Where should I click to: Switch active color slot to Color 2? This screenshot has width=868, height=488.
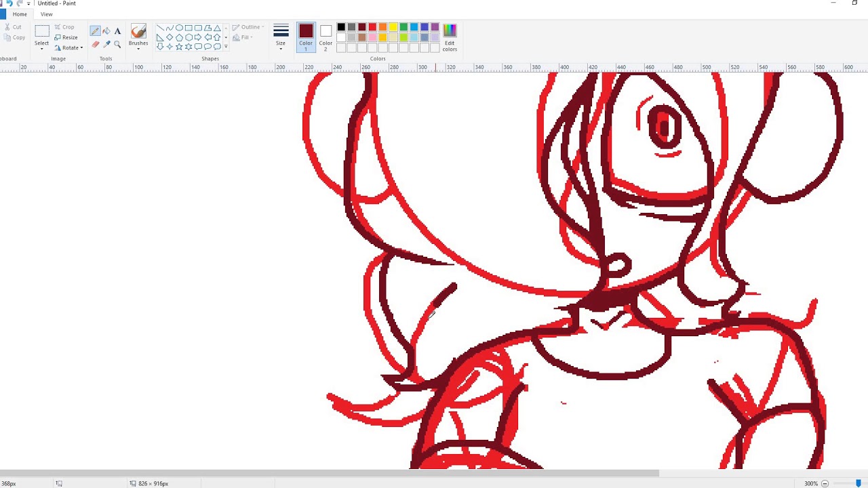(x=325, y=36)
